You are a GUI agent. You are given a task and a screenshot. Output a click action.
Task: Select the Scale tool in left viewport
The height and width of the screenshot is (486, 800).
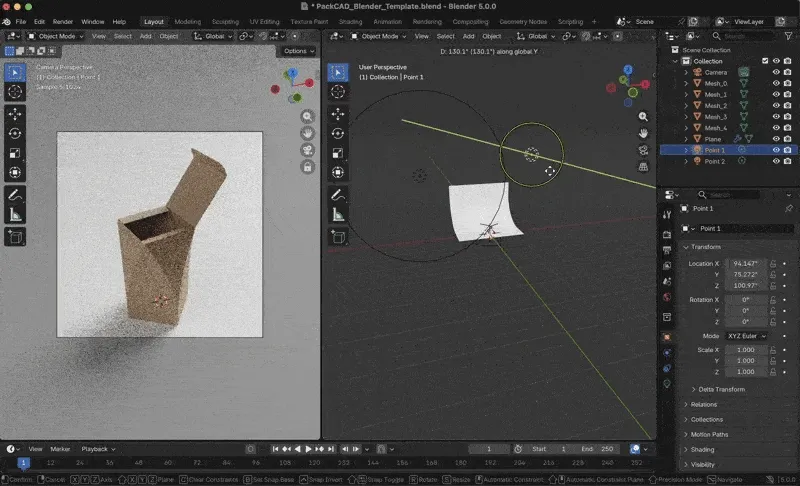pyautogui.click(x=15, y=153)
